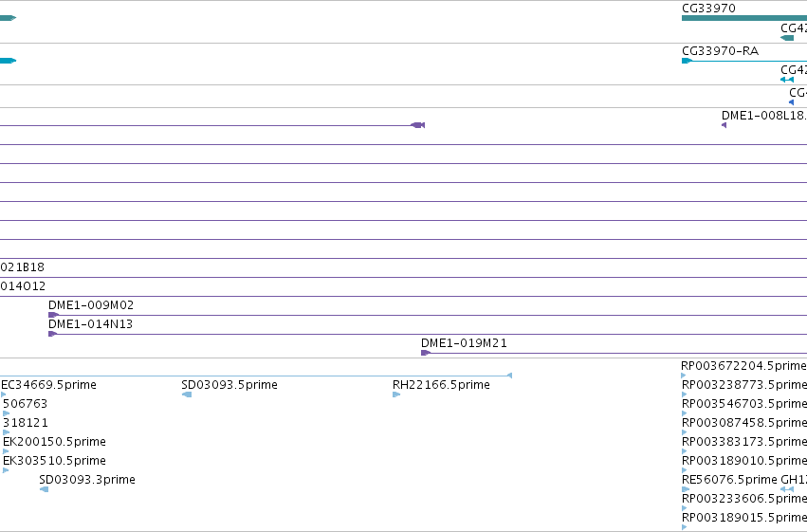Viewport: 807px width, 532px height.
Task: Select the RP003546703.5prime label
Action: pyautogui.click(x=744, y=404)
